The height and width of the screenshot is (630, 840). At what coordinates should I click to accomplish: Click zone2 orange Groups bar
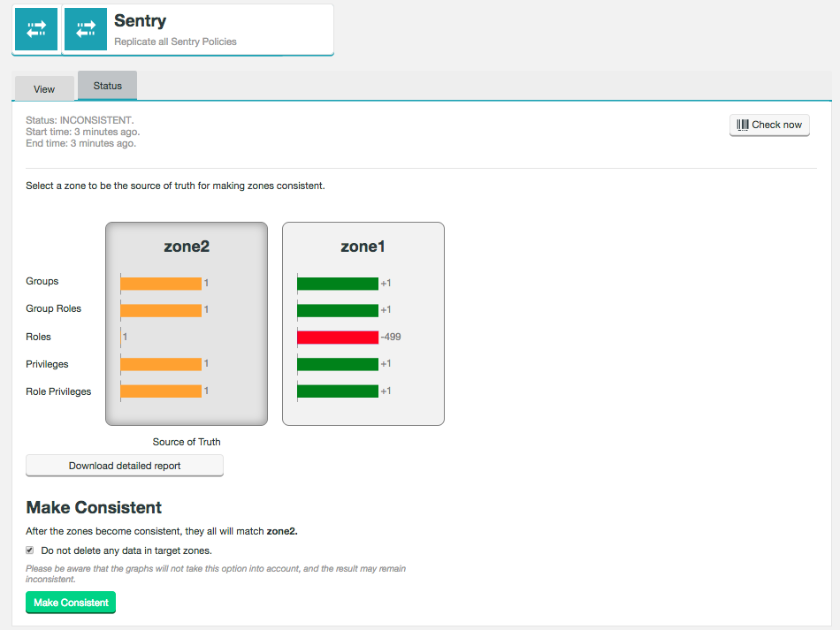(161, 283)
